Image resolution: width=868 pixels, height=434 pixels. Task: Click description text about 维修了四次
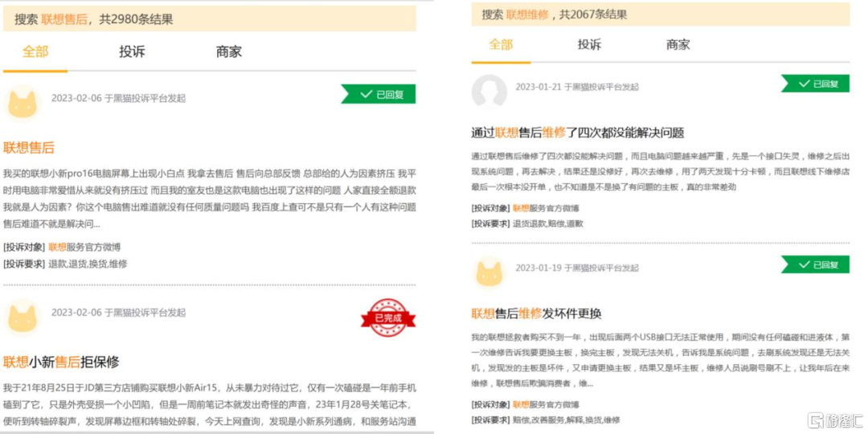[x=661, y=172]
